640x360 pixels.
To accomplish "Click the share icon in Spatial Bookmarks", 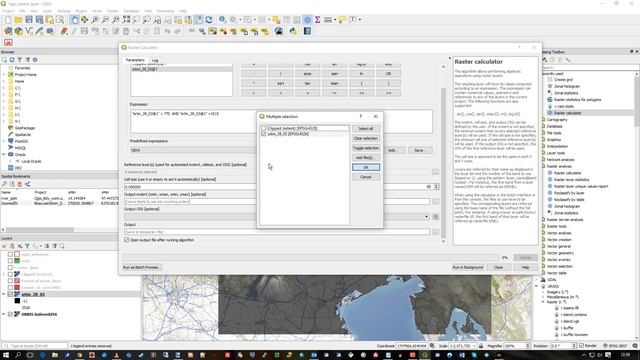I will 27,184.
